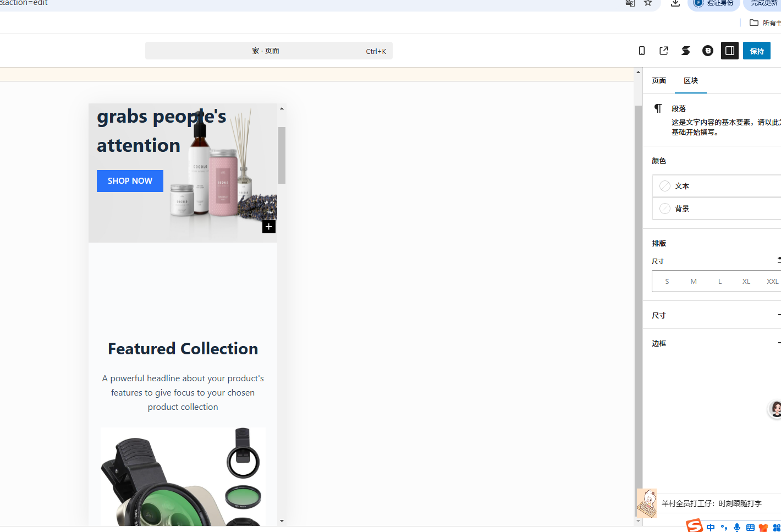Screen dimensions: 781x532
Task: Switch to mobile preview device icon
Action: point(642,51)
